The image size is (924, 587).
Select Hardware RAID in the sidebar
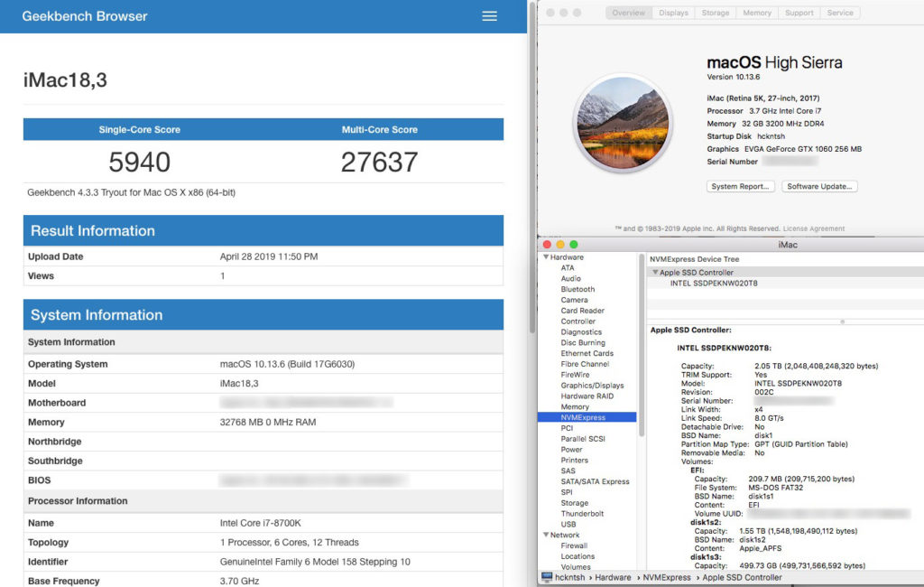click(587, 396)
